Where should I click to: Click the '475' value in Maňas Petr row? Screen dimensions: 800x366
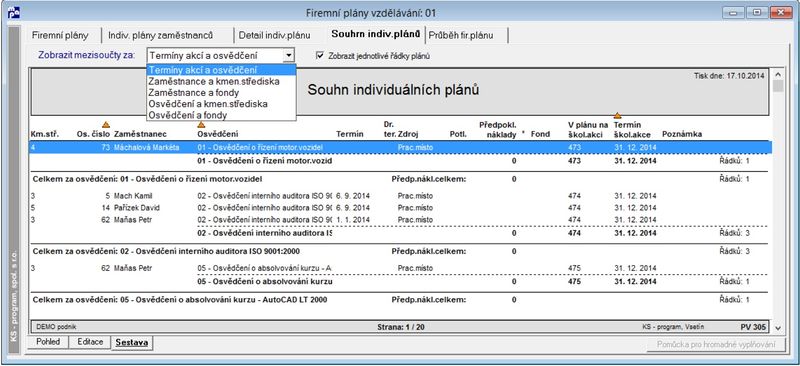(574, 268)
